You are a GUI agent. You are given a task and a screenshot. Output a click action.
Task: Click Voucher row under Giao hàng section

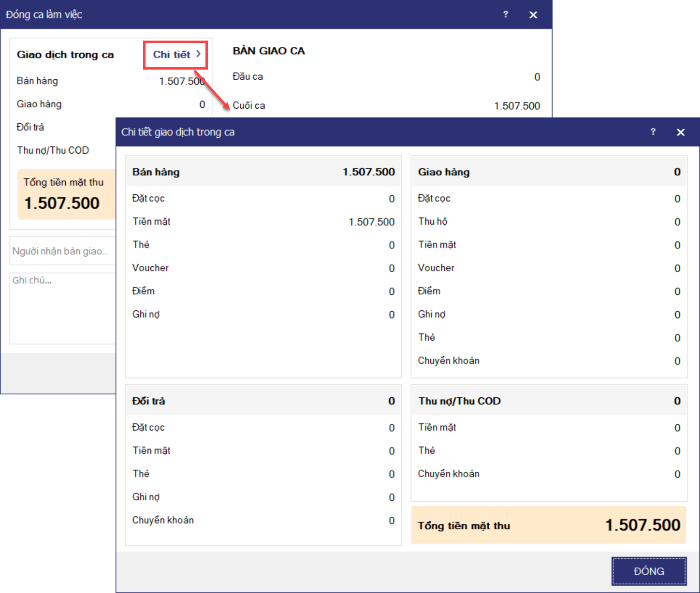pos(549,268)
